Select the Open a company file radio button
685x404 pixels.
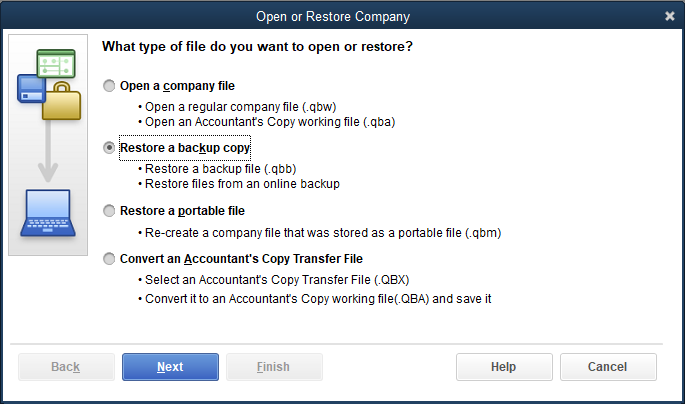[109, 86]
